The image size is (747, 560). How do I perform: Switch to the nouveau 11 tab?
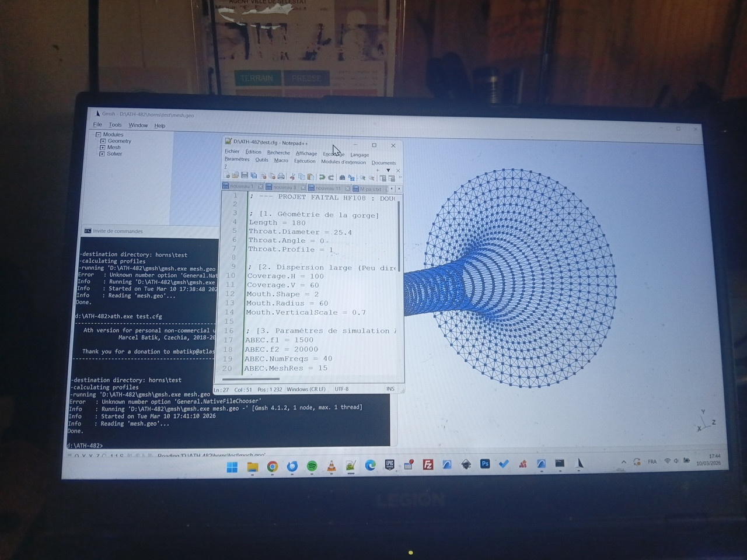329,188
